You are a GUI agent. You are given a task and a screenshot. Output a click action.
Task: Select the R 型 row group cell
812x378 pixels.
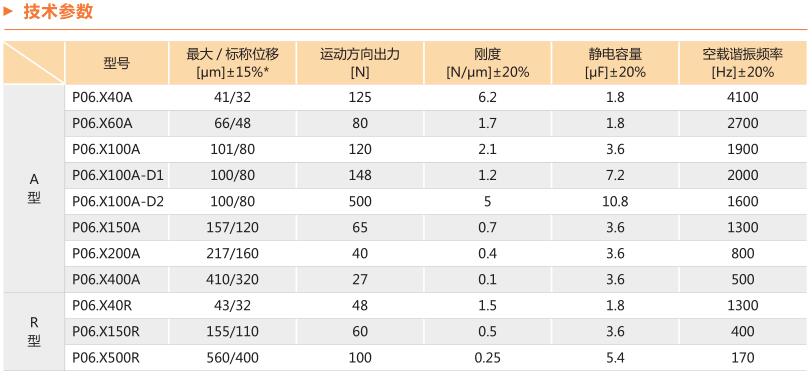pyautogui.click(x=34, y=331)
